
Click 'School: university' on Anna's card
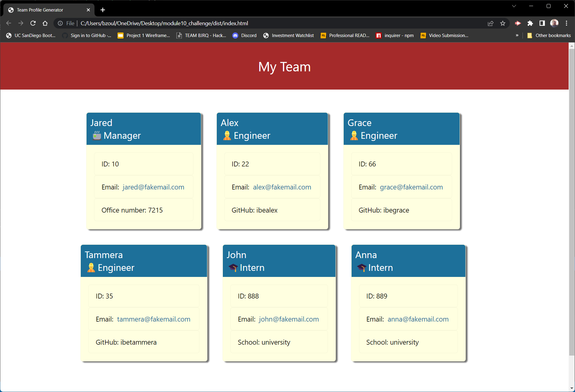[x=392, y=342]
